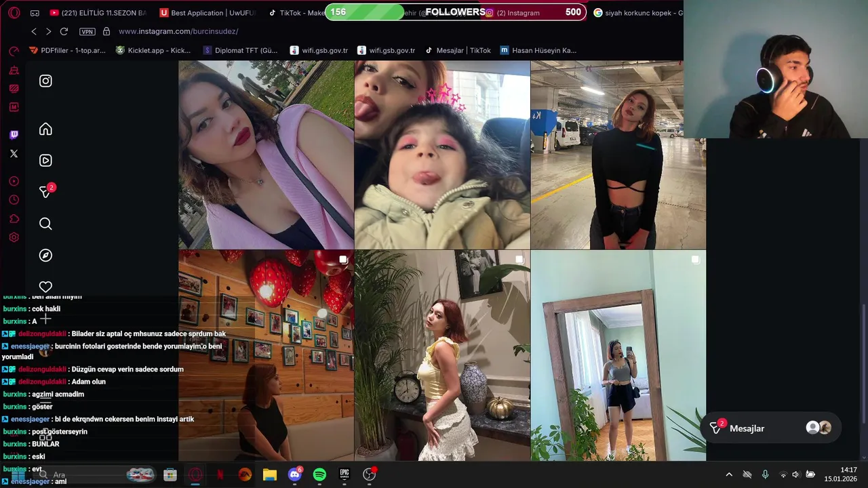Click the browser forward arrow
This screenshot has width=868, height=488.
click(48, 31)
